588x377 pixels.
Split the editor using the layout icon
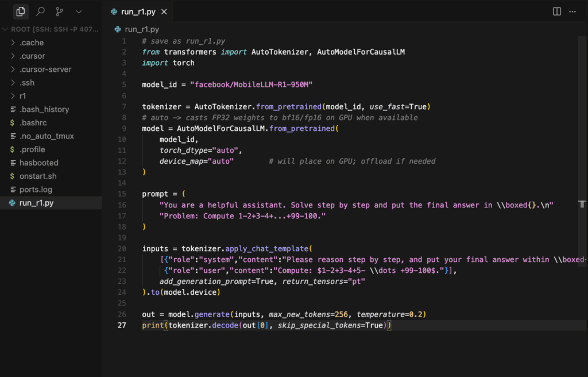(x=557, y=11)
